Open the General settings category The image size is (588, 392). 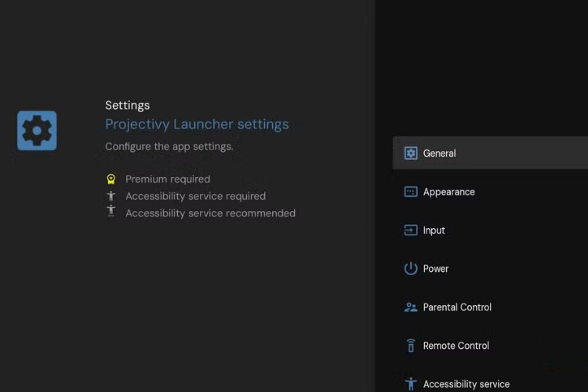click(490, 153)
